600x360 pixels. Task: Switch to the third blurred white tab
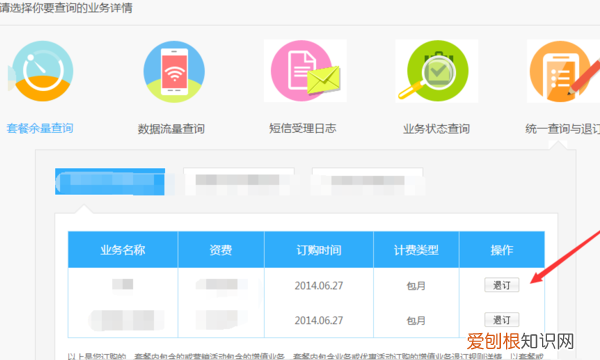click(367, 182)
